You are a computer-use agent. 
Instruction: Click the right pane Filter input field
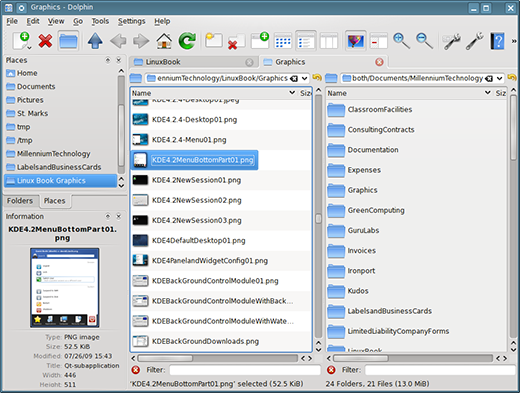click(440, 370)
